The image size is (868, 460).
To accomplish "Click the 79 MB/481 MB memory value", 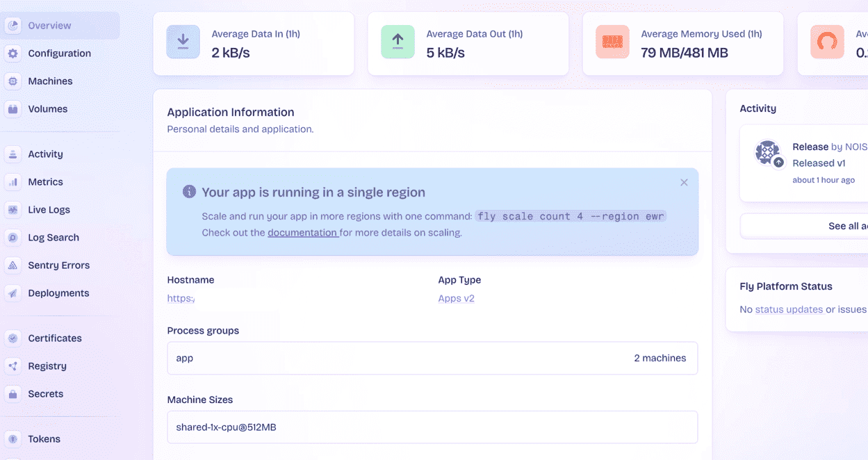I will tap(685, 53).
